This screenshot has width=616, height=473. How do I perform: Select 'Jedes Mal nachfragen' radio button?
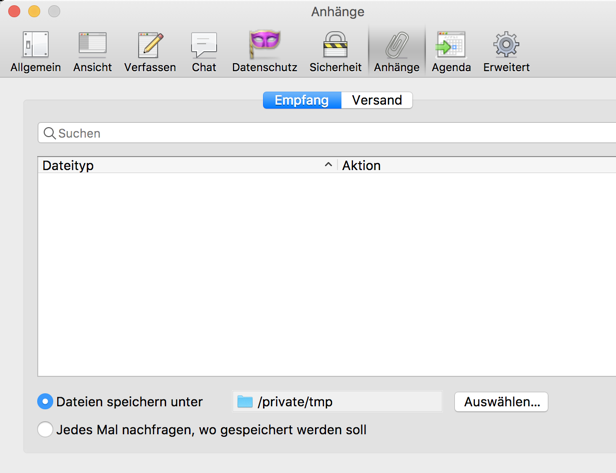[x=45, y=429]
